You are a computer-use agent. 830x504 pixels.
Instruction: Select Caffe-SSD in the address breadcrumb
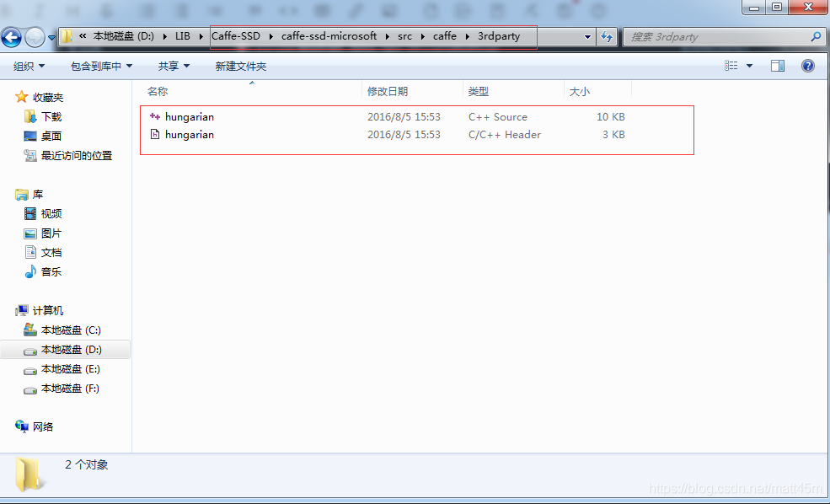[236, 36]
